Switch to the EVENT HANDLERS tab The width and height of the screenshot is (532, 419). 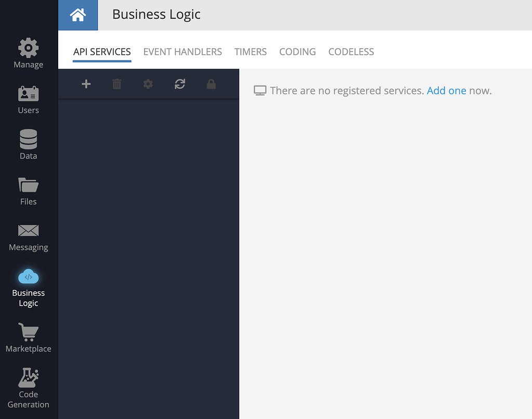pyautogui.click(x=183, y=52)
